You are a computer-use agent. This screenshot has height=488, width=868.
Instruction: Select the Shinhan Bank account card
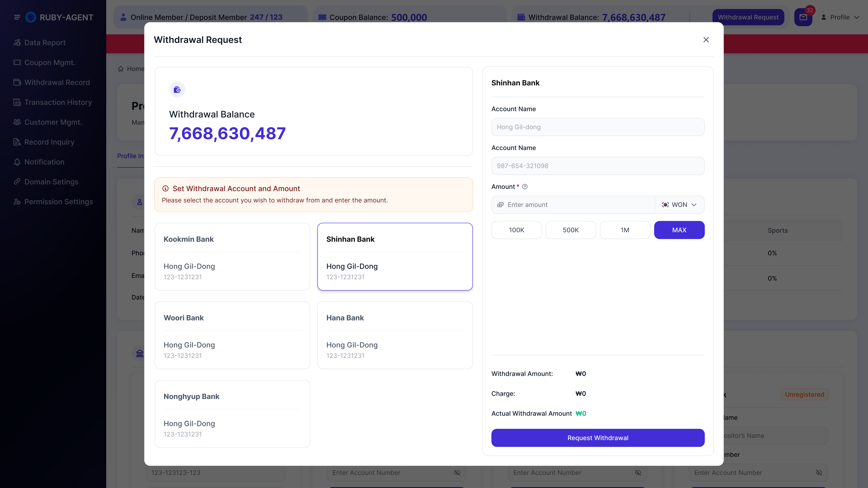[x=395, y=257]
